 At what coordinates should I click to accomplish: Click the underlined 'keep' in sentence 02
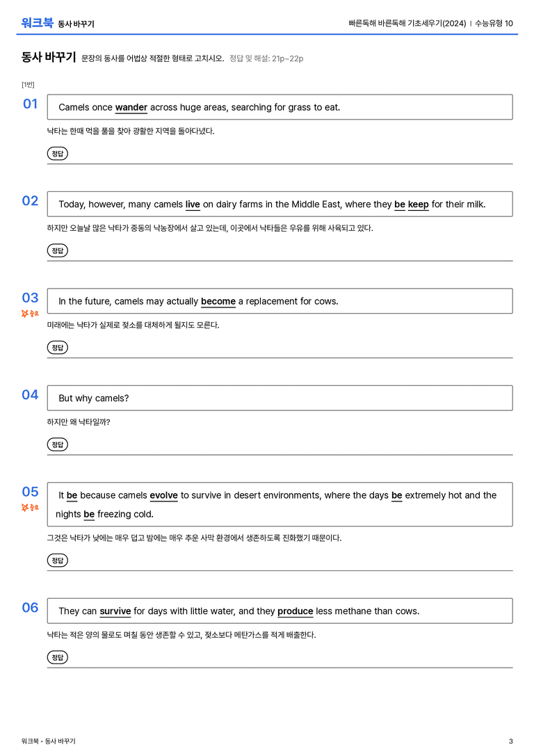(419, 204)
